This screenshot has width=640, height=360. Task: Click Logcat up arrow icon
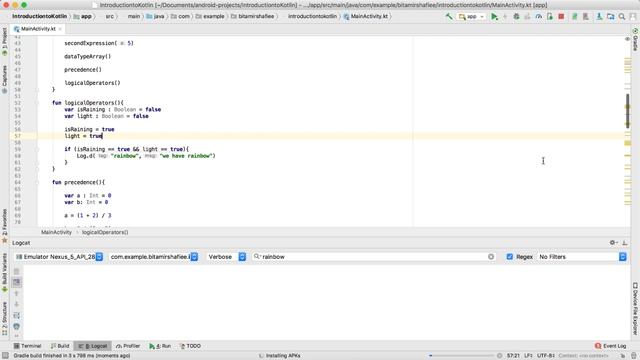click(x=16, y=293)
